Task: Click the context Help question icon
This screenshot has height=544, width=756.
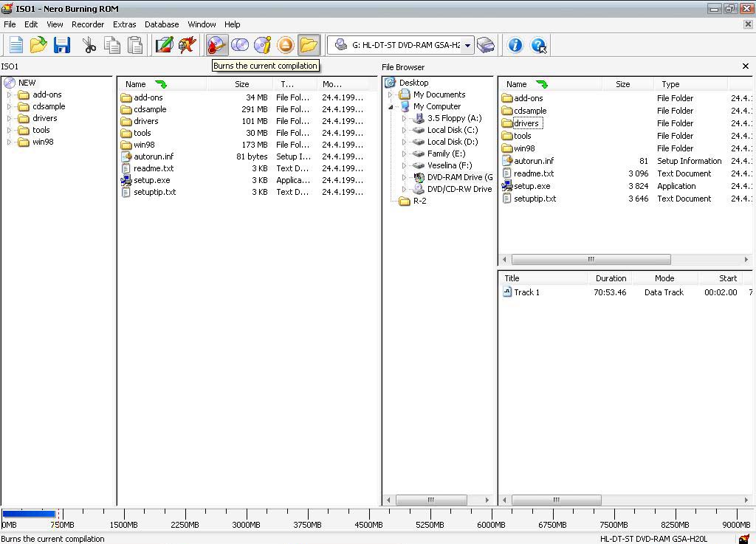Action: (x=538, y=45)
